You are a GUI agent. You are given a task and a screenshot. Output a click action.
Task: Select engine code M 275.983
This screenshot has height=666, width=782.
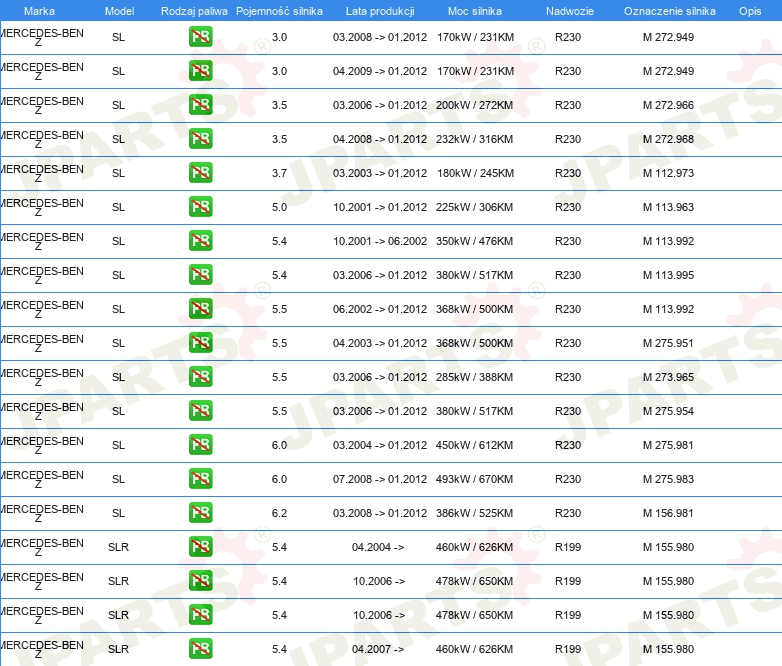668,479
